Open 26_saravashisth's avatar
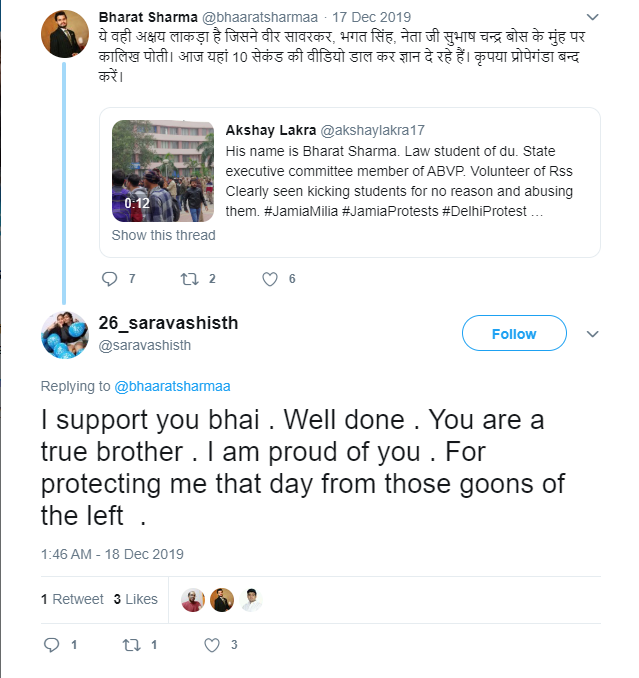 pos(65,334)
